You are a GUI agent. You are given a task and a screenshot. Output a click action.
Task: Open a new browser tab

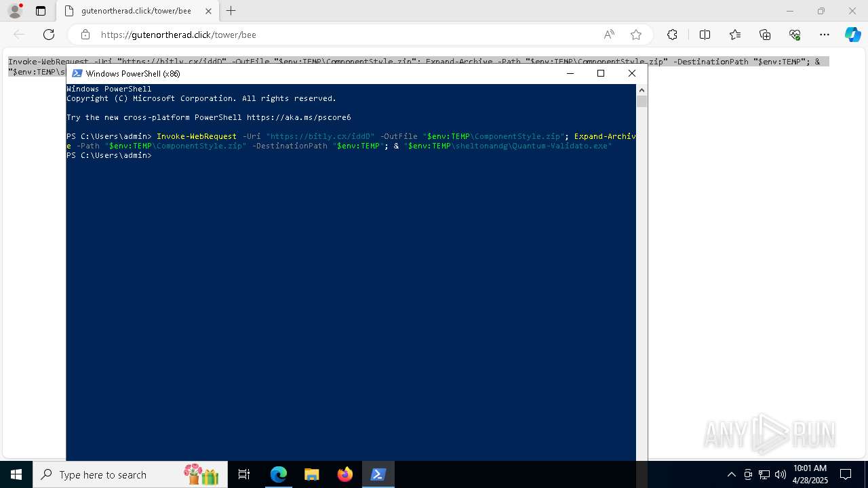pos(231,11)
